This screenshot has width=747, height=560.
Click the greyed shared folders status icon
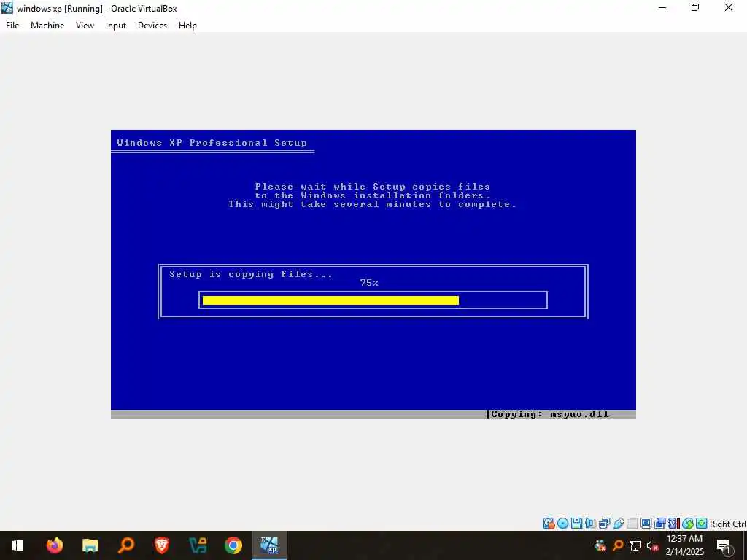click(632, 524)
